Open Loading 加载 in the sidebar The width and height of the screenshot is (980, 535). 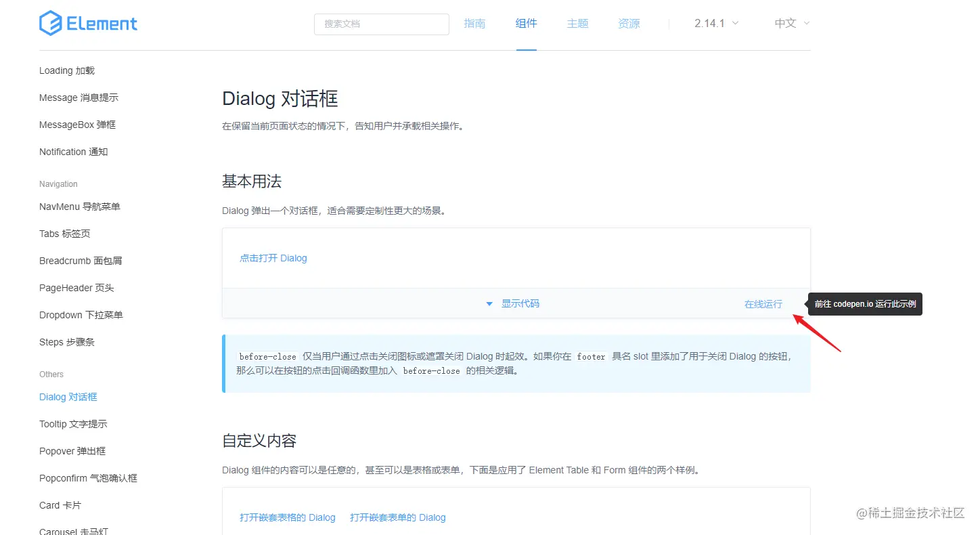point(67,70)
